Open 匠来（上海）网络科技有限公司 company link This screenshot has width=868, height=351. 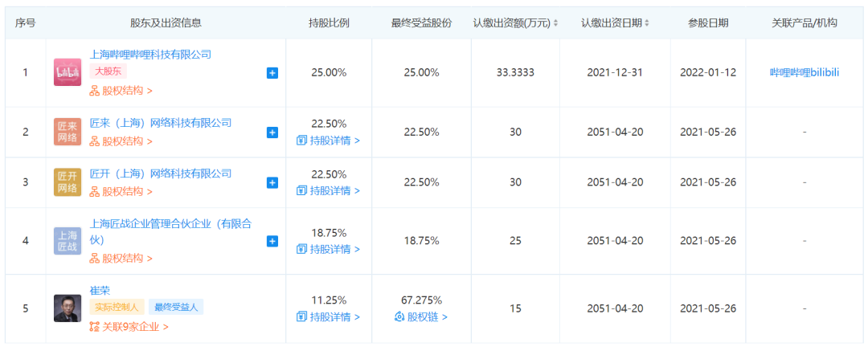(x=161, y=123)
